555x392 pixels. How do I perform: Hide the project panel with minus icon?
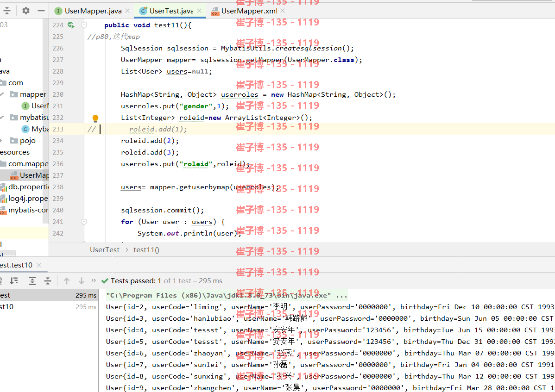point(41,11)
